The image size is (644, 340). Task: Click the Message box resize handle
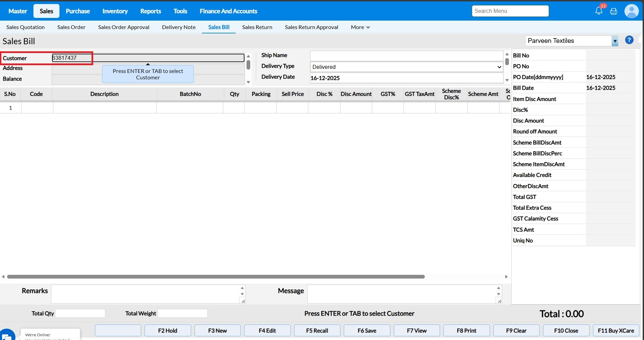coord(499,301)
